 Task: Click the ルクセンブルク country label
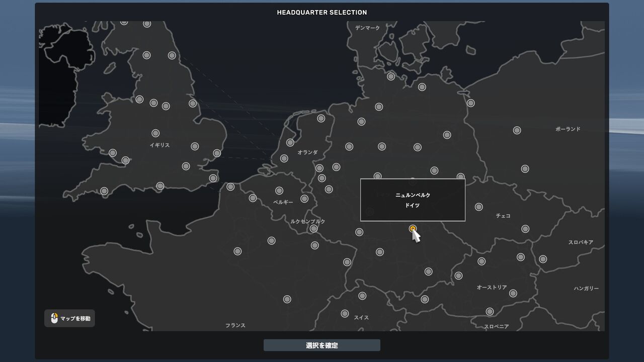[308, 222]
